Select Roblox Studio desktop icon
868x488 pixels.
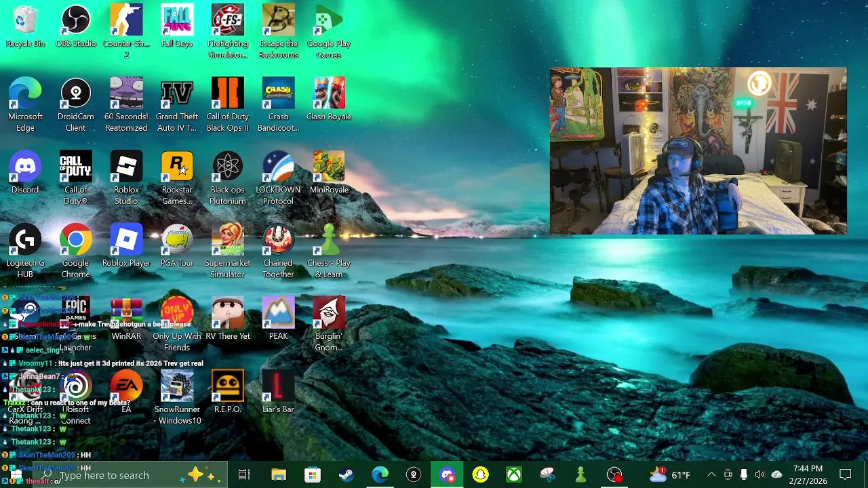coord(126,178)
